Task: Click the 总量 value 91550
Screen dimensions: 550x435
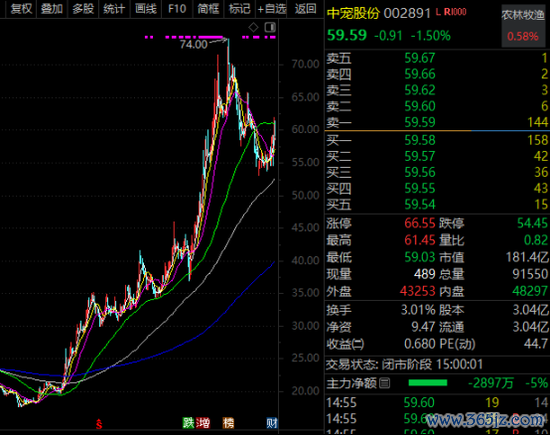Action: (x=530, y=274)
